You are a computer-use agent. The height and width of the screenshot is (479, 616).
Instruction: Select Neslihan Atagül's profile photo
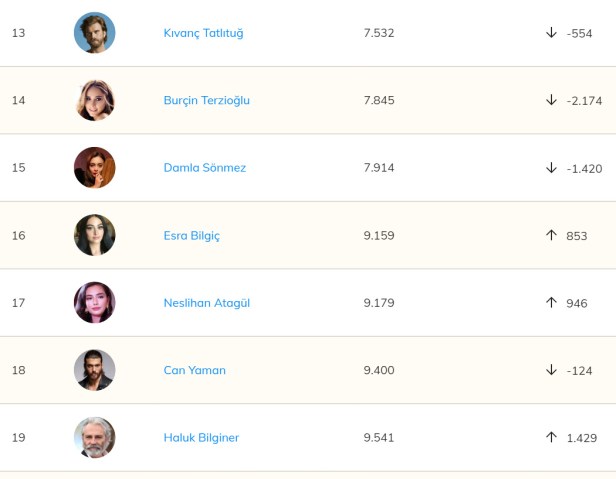coord(95,303)
